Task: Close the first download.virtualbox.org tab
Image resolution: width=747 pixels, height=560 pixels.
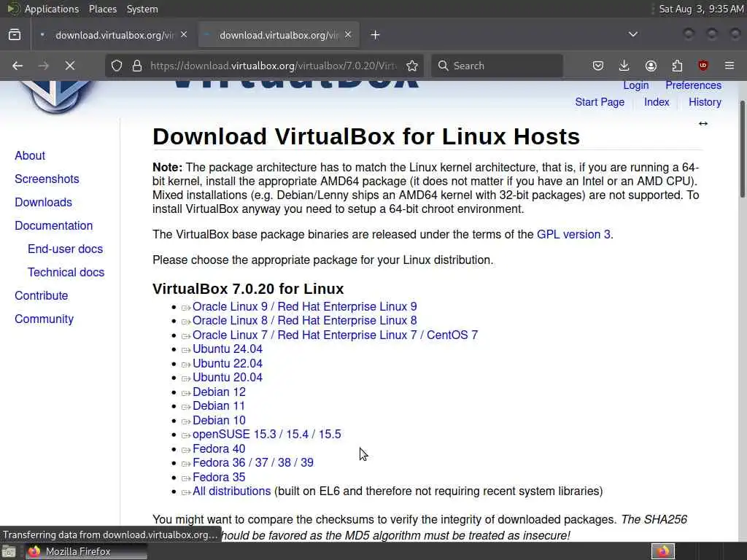Action: click(184, 35)
